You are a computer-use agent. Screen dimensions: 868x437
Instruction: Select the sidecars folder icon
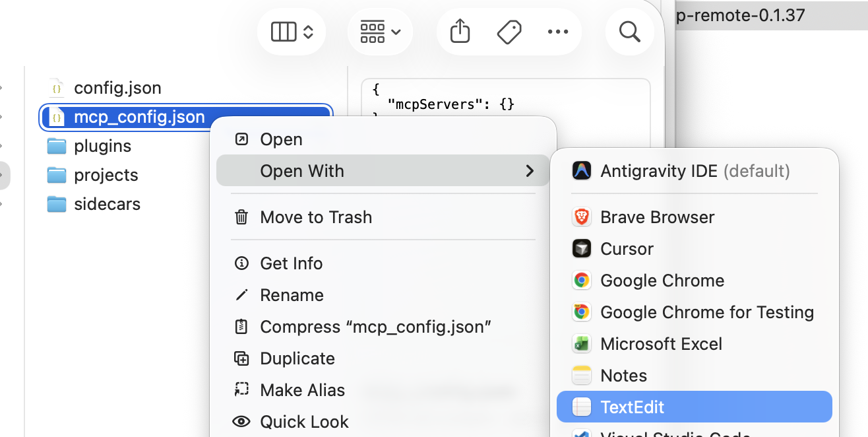pos(57,204)
